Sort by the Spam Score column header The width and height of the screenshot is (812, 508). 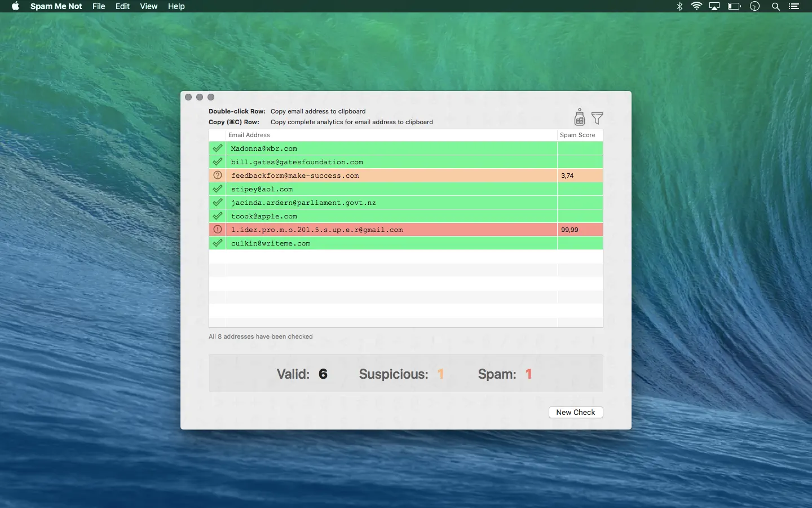coord(580,135)
